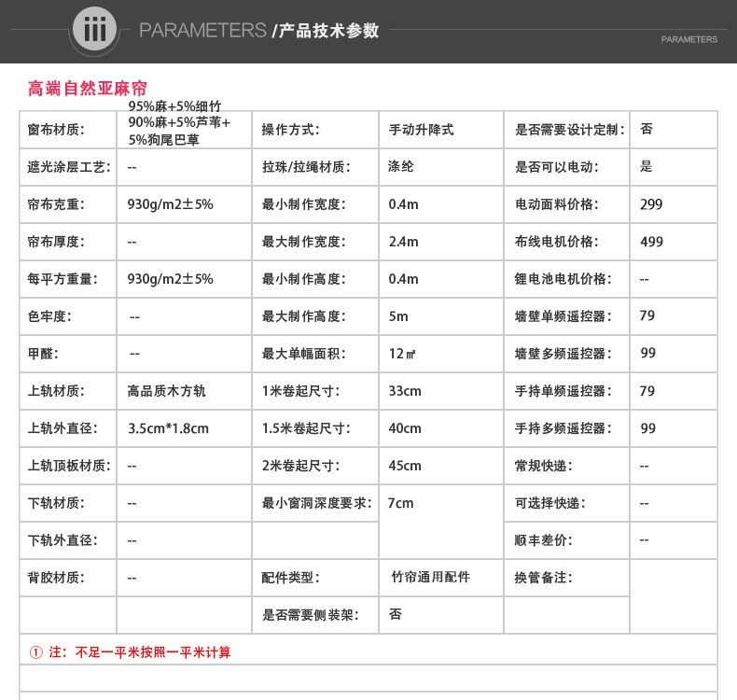Click the value 3.5cm*1.8cm
The image size is (737, 700).
tap(168, 428)
